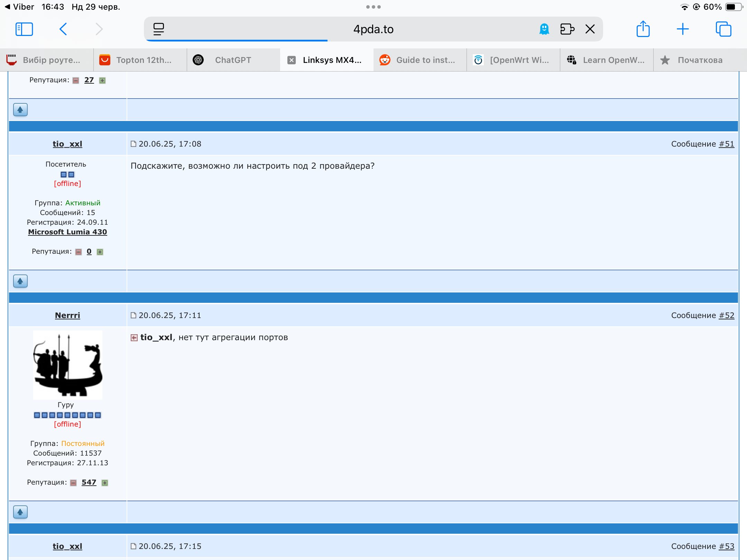The width and height of the screenshot is (747, 560).
Task: Tap the blue ghost extension icon
Action: tap(544, 29)
